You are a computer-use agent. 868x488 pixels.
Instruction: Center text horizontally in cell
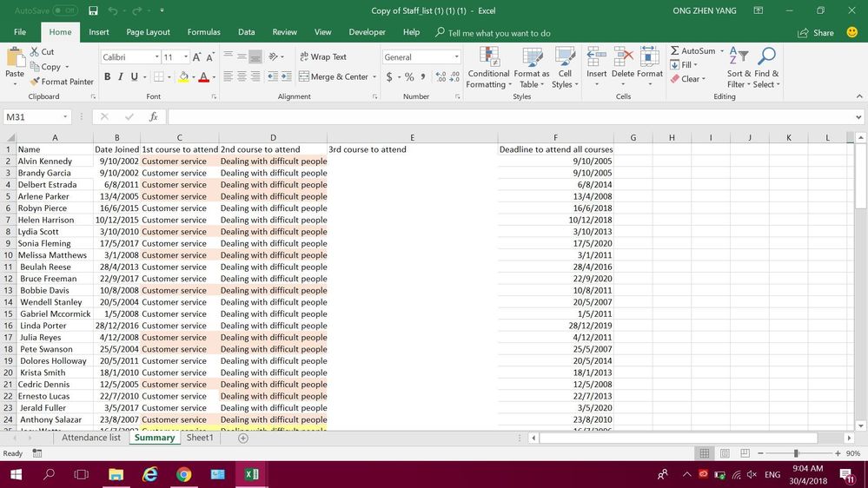point(242,76)
